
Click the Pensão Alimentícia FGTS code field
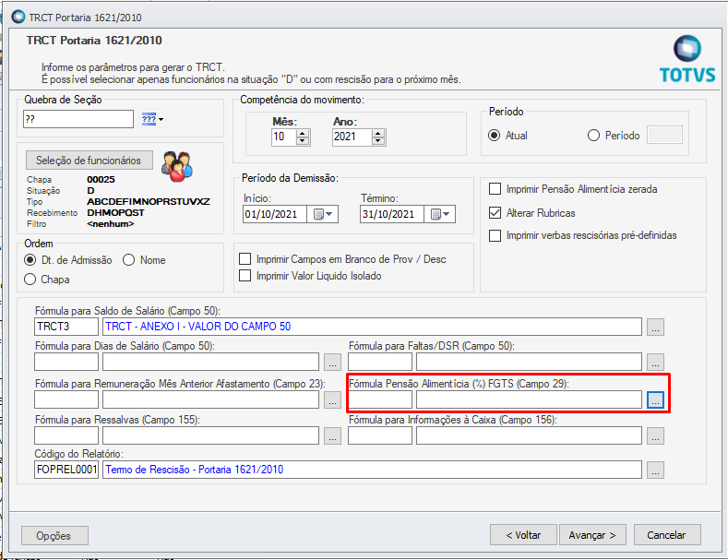(380, 399)
